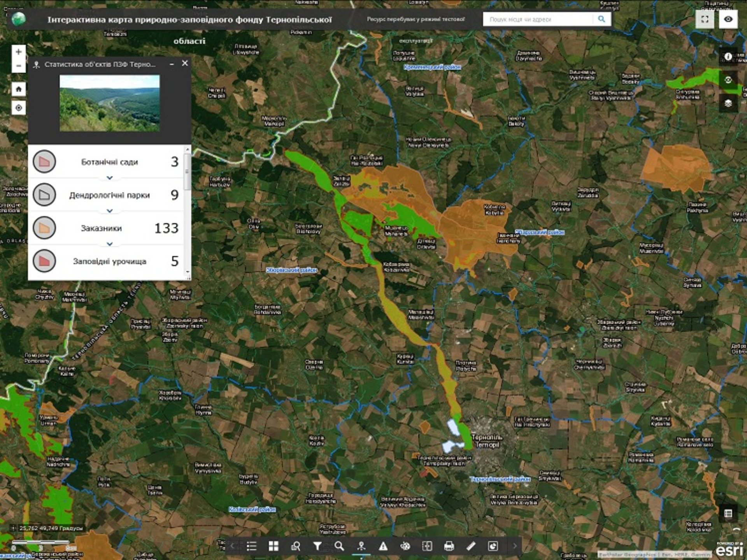Image resolution: width=747 pixels, height=560 pixels.
Task: Select the active statistics infographic widget
Action: tap(361, 546)
